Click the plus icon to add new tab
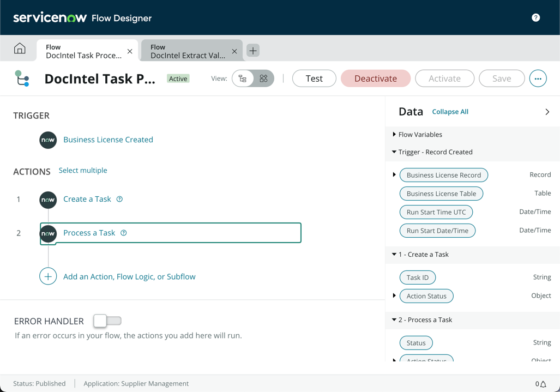Image resolution: width=560 pixels, height=392 pixels. coord(253,51)
